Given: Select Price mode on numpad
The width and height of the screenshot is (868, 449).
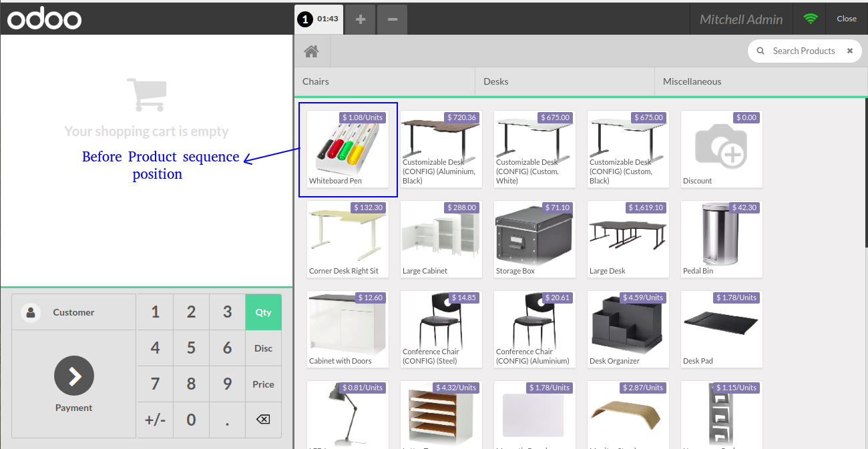Looking at the screenshot, I should [263, 384].
